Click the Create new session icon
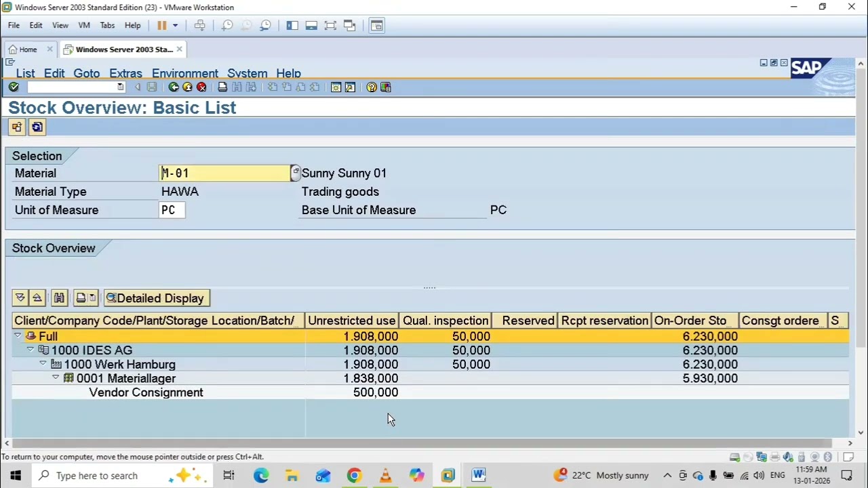This screenshot has height=488, width=868. click(336, 87)
